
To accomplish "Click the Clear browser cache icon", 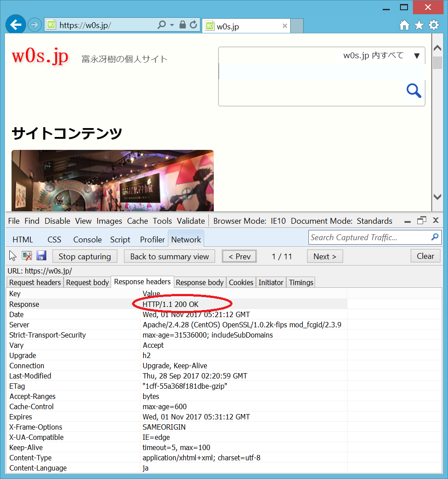I will pos(27,256).
